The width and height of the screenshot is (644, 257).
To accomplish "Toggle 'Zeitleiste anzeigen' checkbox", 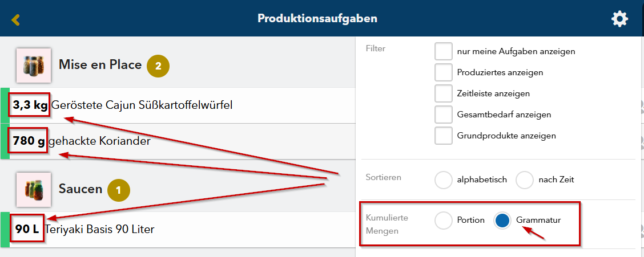I will click(x=444, y=93).
